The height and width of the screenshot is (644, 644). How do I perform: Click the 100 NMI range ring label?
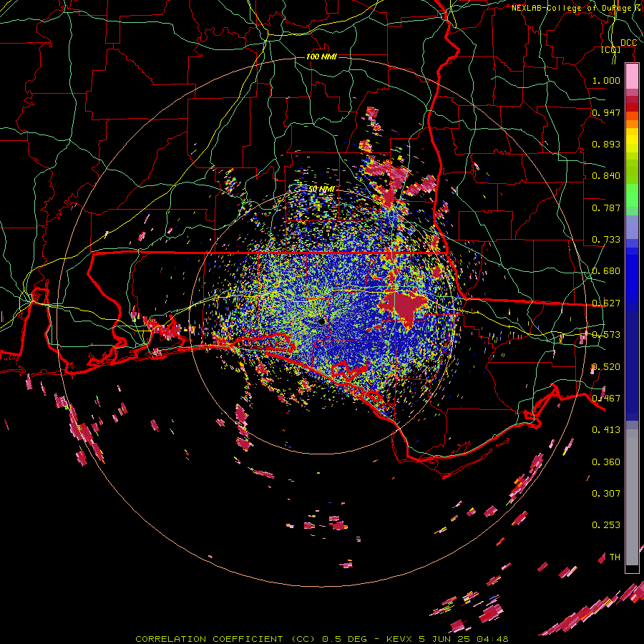tap(321, 57)
